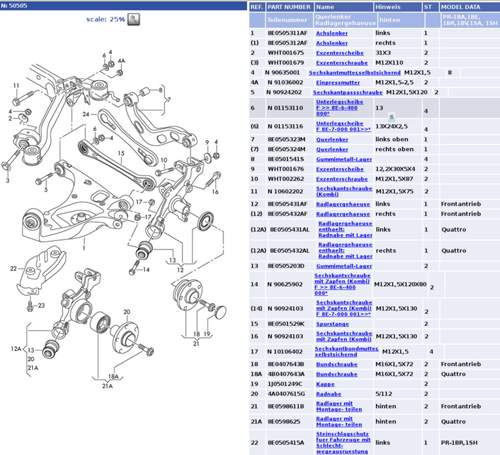Viewport: 500px width, 455px height.
Task: Select part number N 90635001
Action: (x=282, y=73)
